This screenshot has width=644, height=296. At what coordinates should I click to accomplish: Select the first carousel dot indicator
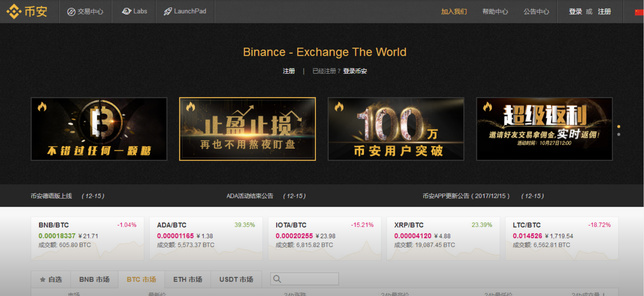pyautogui.click(x=619, y=127)
